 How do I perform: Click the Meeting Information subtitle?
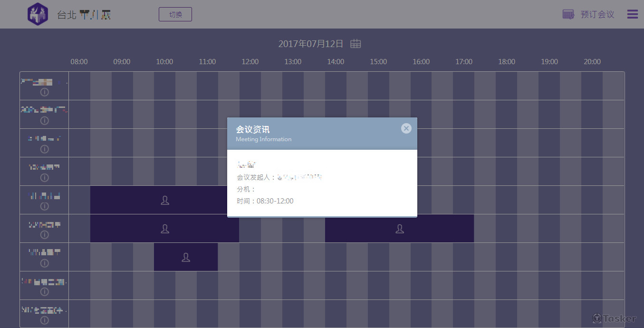264,139
